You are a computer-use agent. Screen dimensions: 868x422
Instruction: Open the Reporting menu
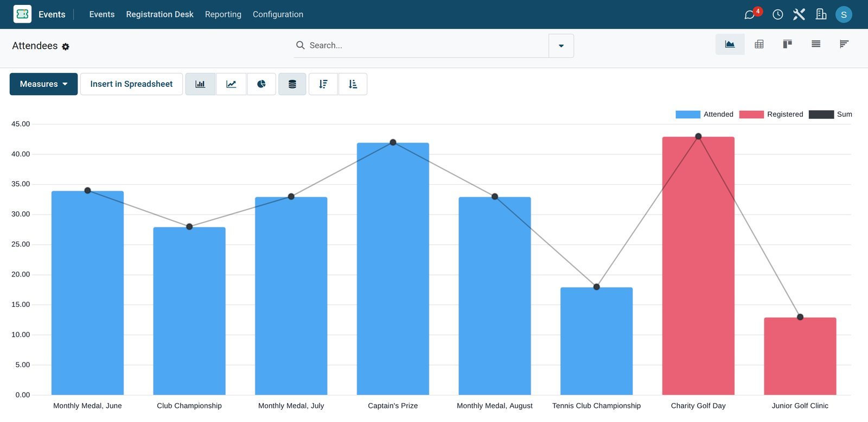[x=223, y=15]
